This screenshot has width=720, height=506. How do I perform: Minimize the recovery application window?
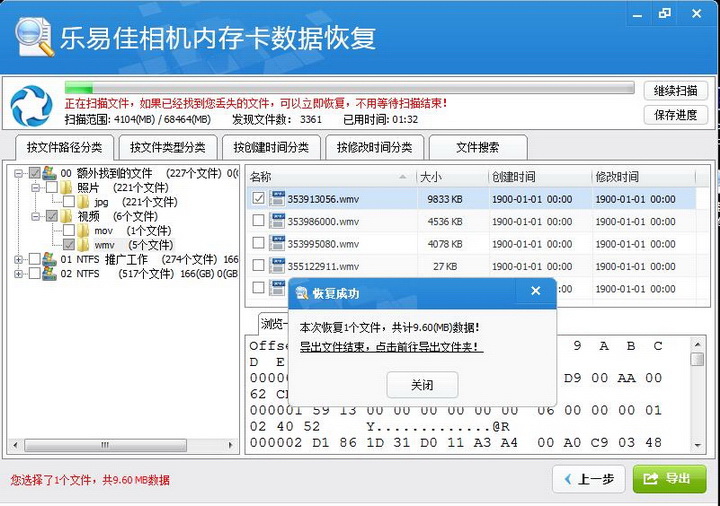pyautogui.click(x=637, y=15)
